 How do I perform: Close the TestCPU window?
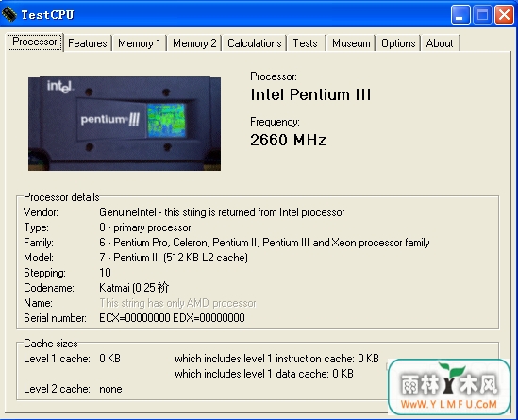pyautogui.click(x=504, y=15)
